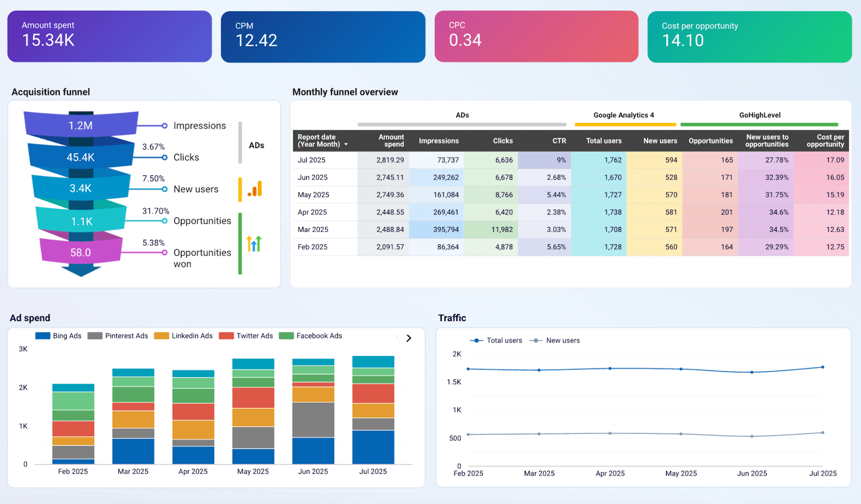Click the Cost per opportunity 14.10 scorecard
Screen dimensions: 861x504
[x=749, y=37]
